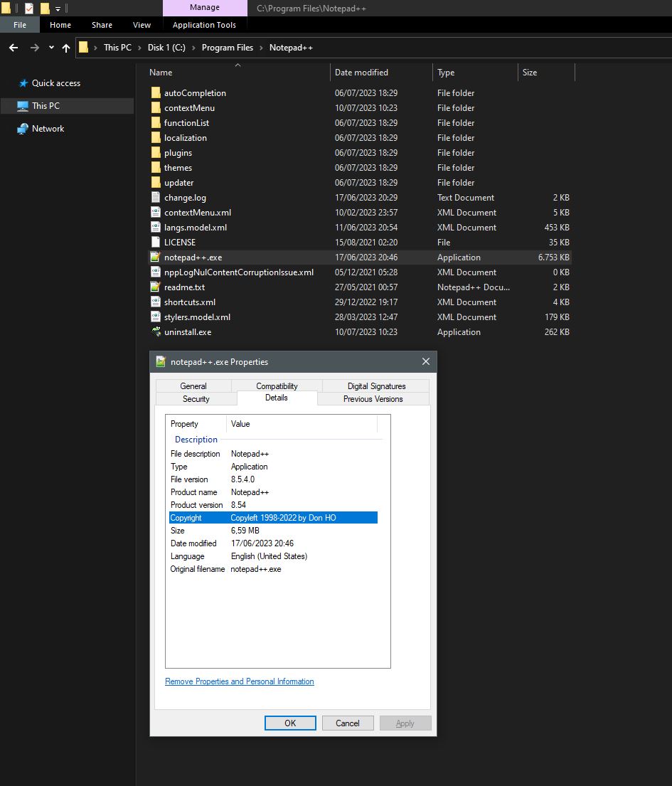This screenshot has height=786, width=672.
Task: Open the recent locations dropdown chevron
Action: point(50,47)
